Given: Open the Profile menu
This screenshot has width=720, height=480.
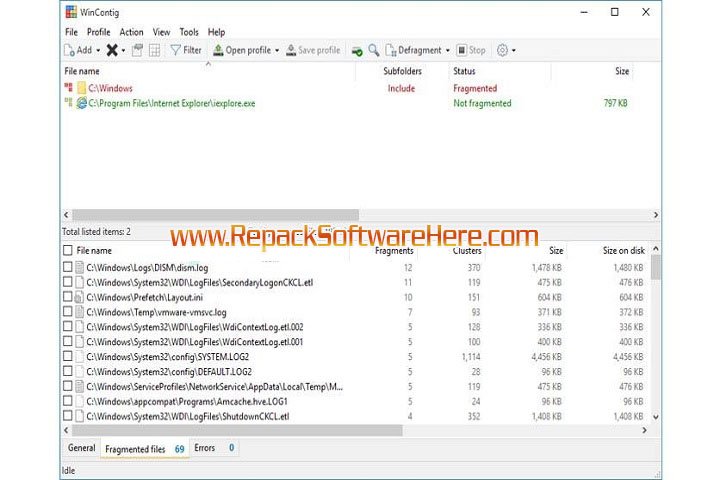Looking at the screenshot, I should click(98, 32).
